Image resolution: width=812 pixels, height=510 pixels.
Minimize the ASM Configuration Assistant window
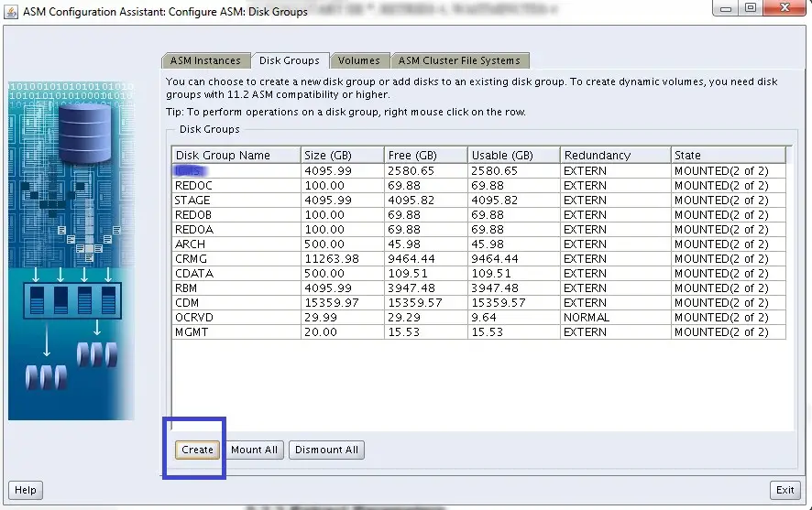[x=726, y=7]
